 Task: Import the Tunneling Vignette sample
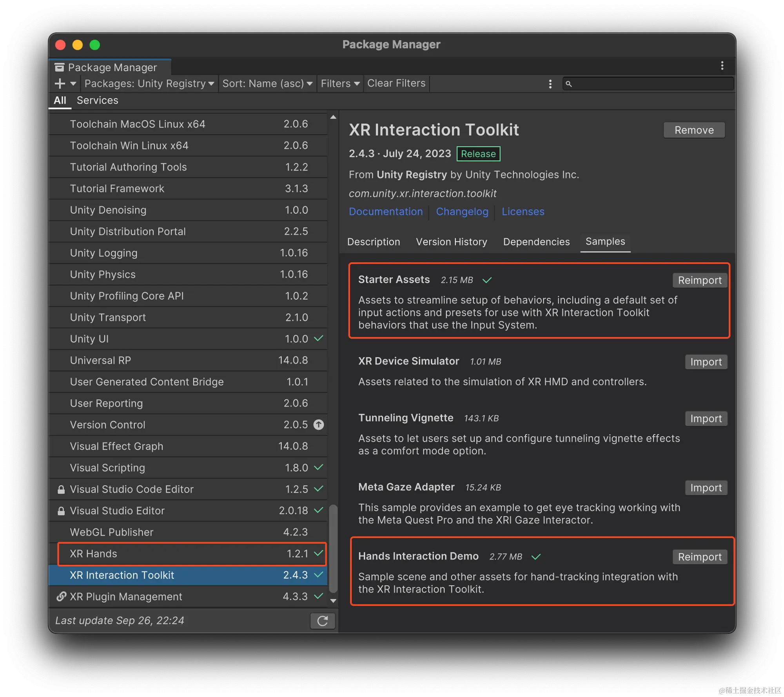706,419
